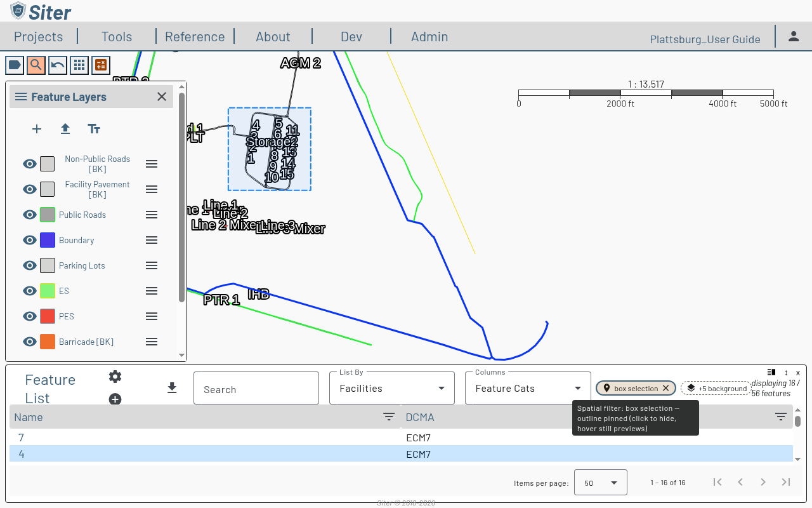812x508 pixels.
Task: Add new feature with plus icon
Action: [x=115, y=399]
